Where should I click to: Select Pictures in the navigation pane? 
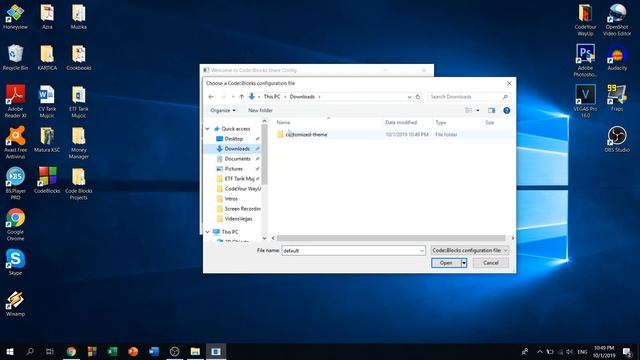point(233,169)
